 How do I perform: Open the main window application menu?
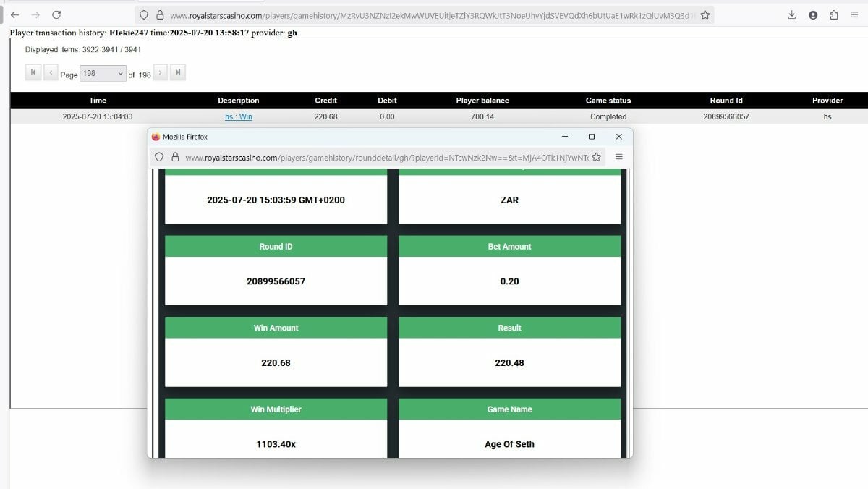click(x=855, y=14)
